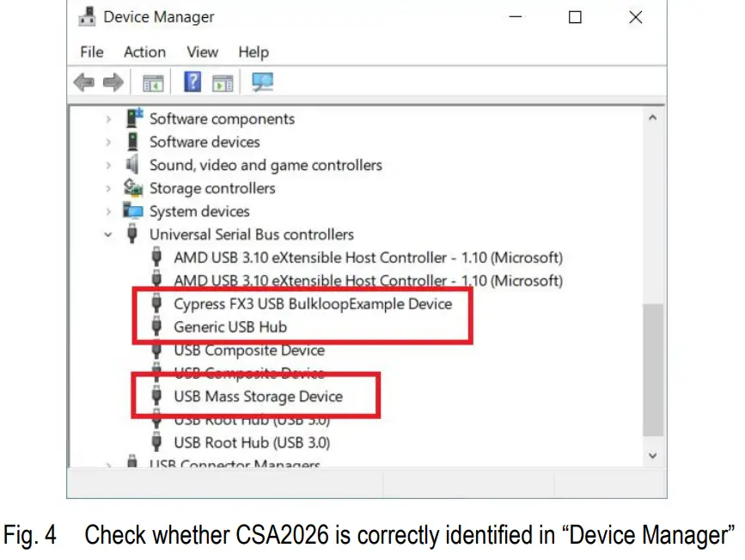Select the Storage controllers label
745x560 pixels.
212,189
